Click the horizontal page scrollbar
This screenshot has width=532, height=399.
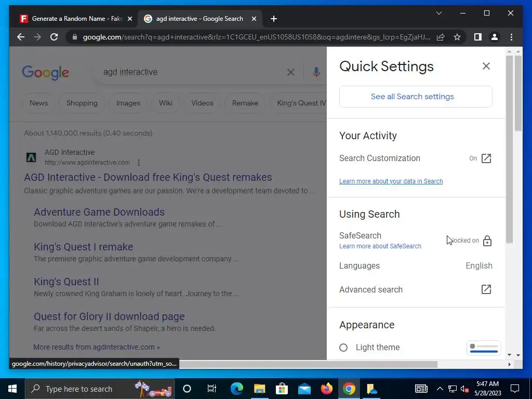click(x=308, y=364)
